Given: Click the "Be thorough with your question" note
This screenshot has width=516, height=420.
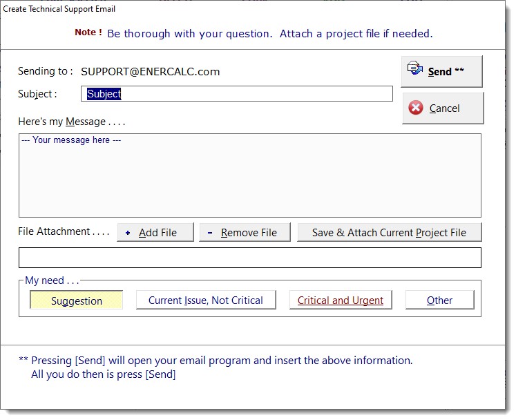Looking at the screenshot, I should (269, 33).
